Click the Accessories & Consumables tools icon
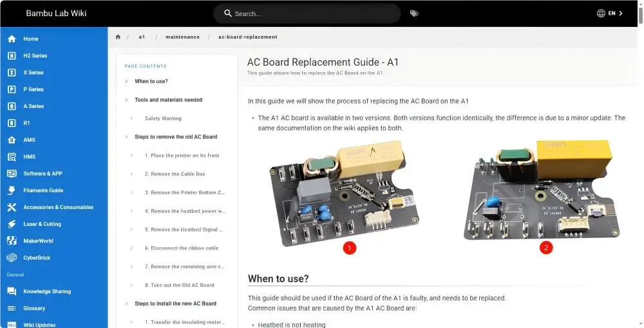Image resolution: width=644 pixels, height=328 pixels. pyautogui.click(x=12, y=207)
